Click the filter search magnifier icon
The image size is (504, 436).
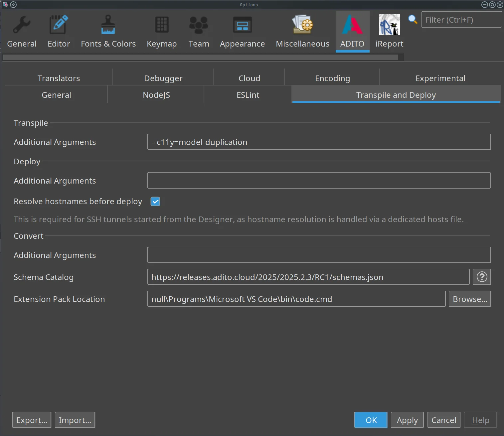point(413,19)
